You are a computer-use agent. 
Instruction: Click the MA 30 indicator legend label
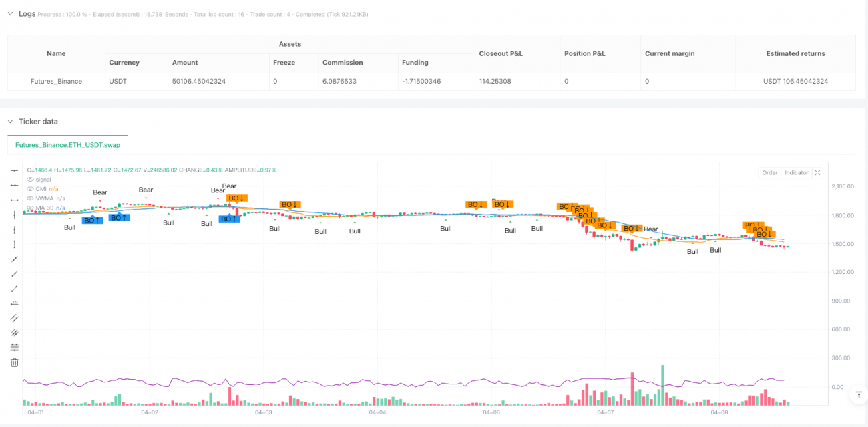point(45,208)
